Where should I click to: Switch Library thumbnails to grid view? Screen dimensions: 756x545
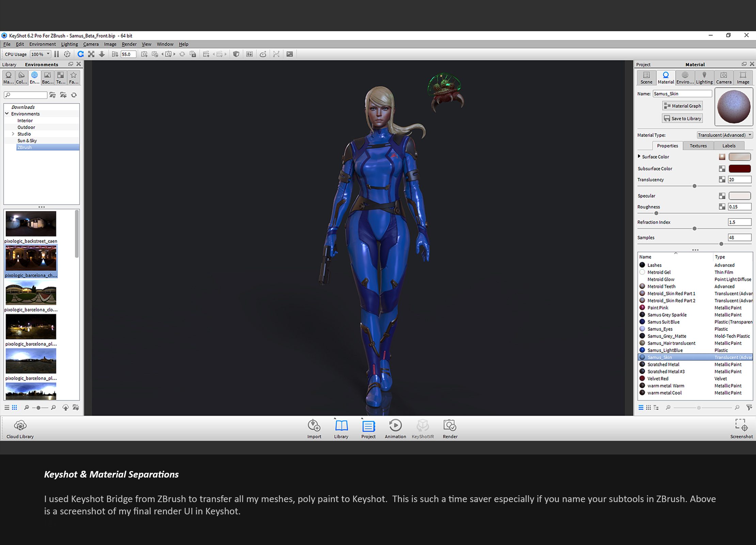coord(15,407)
